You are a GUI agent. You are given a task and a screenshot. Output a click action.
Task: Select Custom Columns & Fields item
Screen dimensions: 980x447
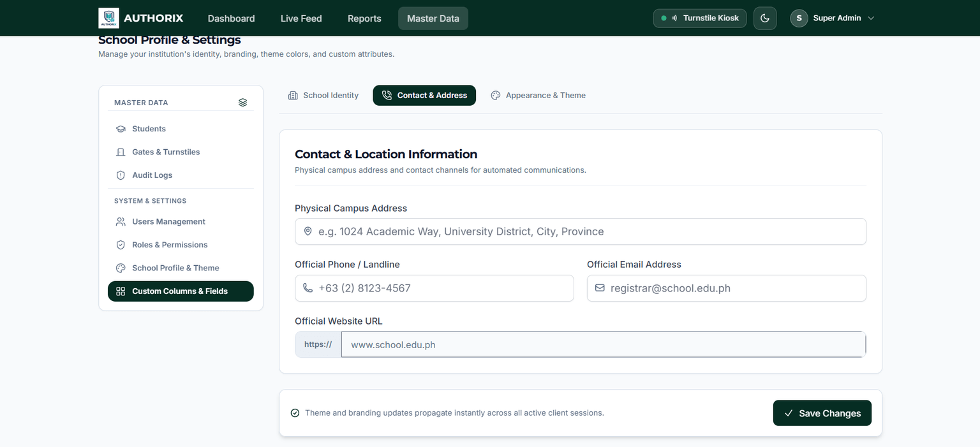[181, 291]
